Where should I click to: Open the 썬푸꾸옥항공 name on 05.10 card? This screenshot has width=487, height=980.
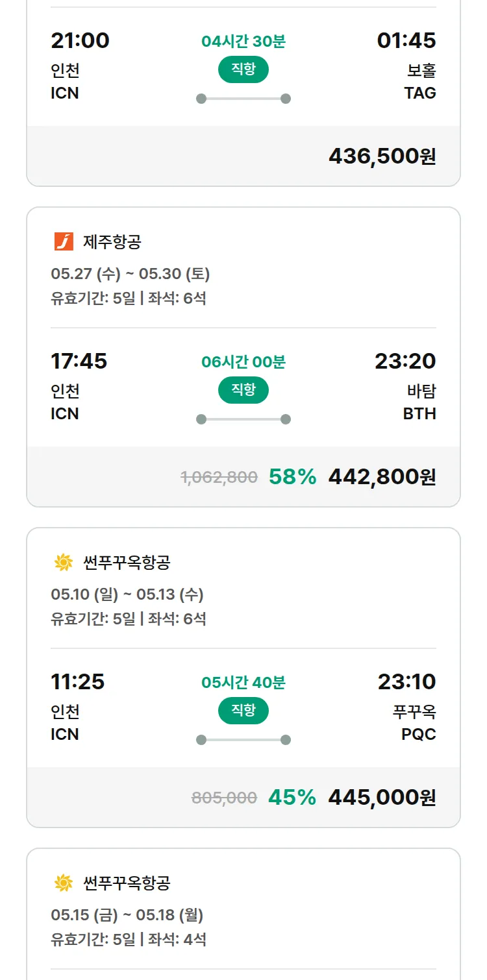(127, 563)
